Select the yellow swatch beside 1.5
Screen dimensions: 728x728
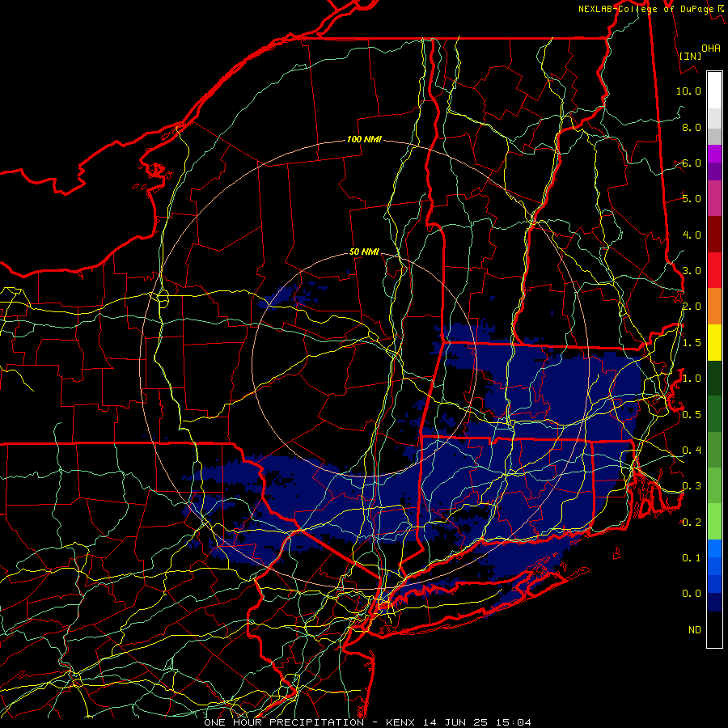pyautogui.click(x=714, y=342)
